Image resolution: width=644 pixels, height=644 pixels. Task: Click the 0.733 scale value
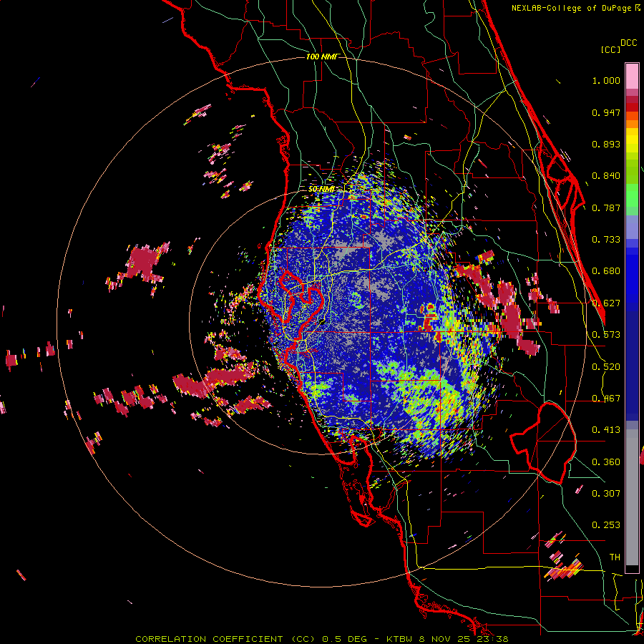tap(606, 240)
